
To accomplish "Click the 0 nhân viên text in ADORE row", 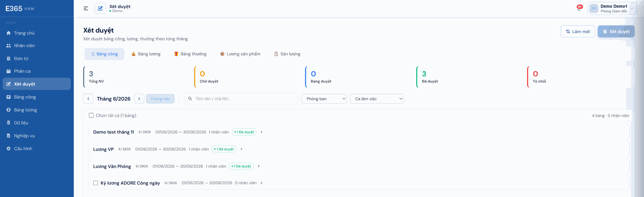I will tap(246, 183).
